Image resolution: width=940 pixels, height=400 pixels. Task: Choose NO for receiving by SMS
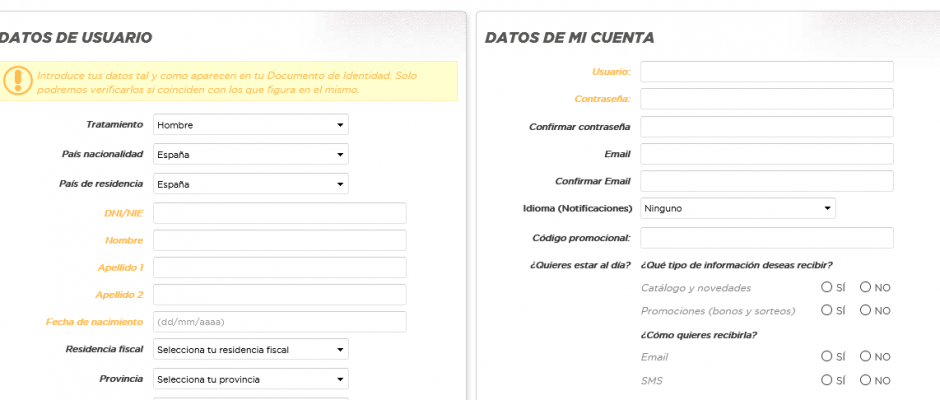click(865, 380)
